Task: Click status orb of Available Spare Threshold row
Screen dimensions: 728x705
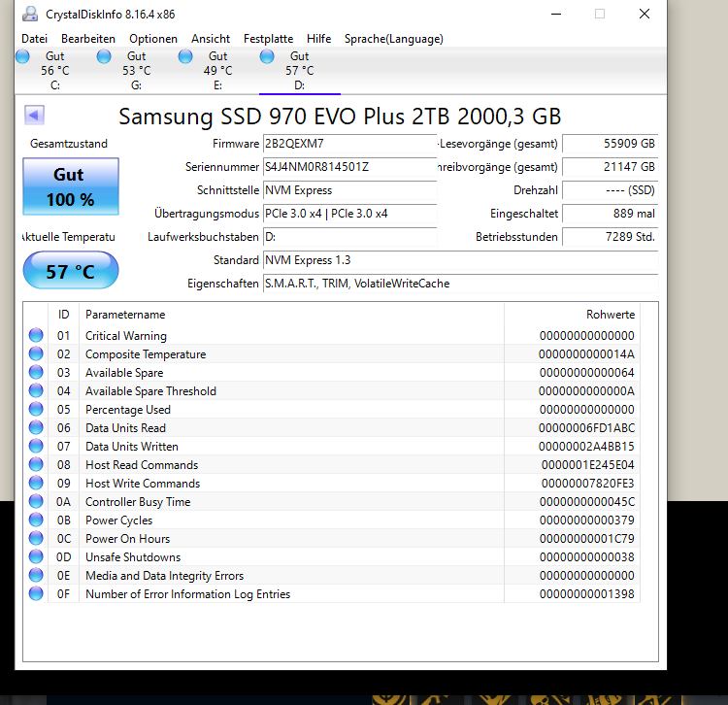Action: [x=36, y=390]
